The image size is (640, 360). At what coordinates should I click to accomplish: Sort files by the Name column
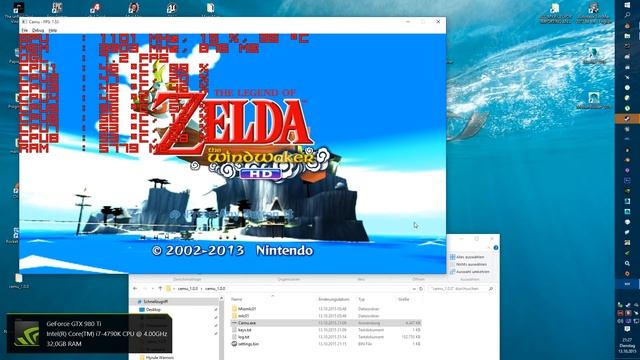(237, 299)
